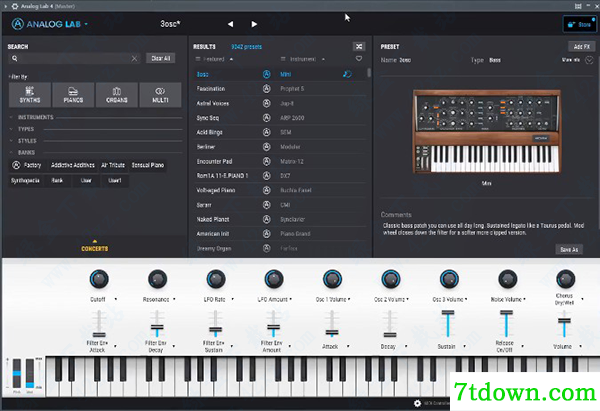
Task: Click the search input field
Action: tap(74, 59)
